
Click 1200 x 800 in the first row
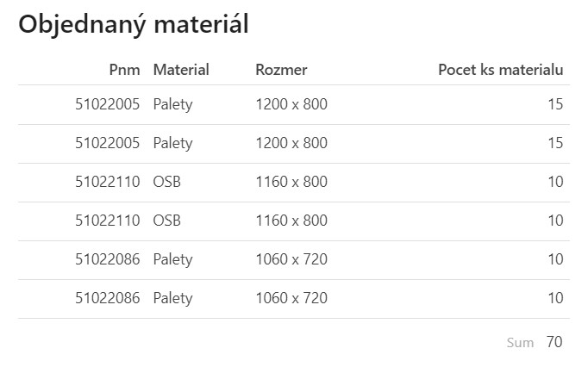tap(291, 104)
